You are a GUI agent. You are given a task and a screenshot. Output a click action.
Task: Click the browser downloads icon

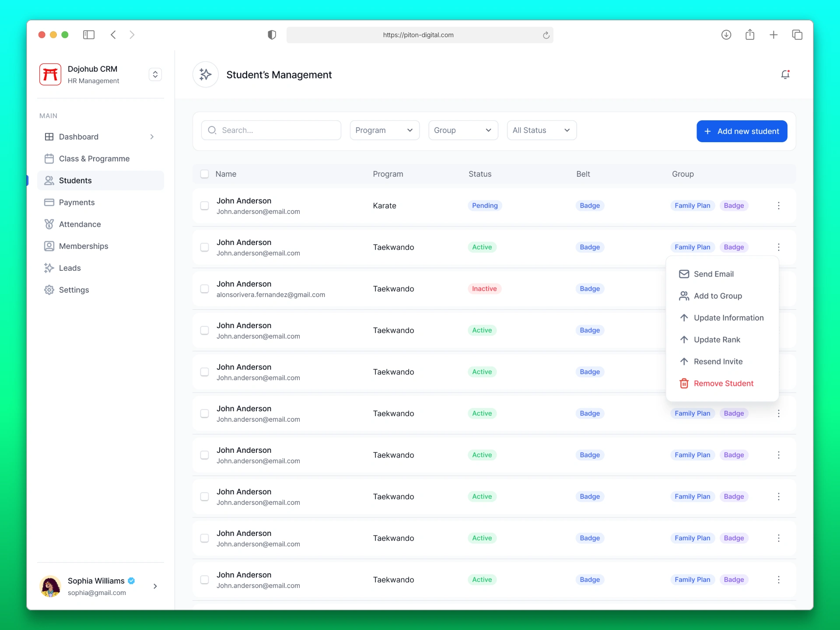click(726, 35)
